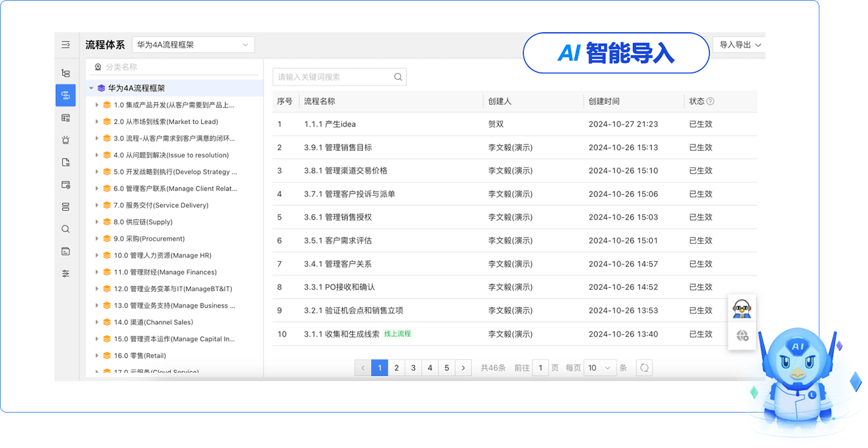Collapse the sidebar with the top menu icon

coord(66,45)
